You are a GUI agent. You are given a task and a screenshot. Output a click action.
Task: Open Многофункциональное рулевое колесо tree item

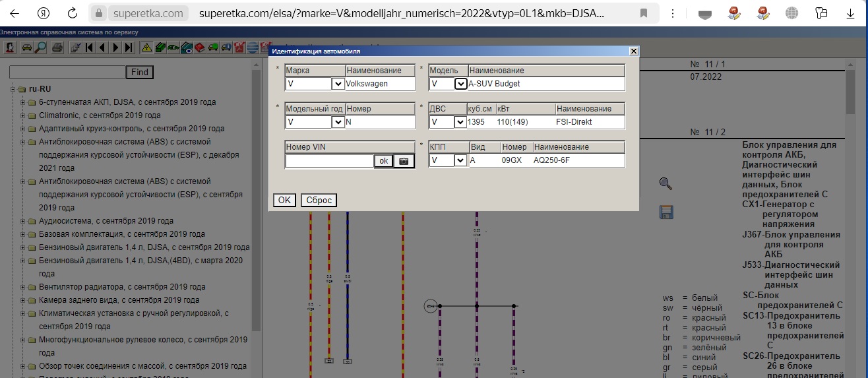143,346
